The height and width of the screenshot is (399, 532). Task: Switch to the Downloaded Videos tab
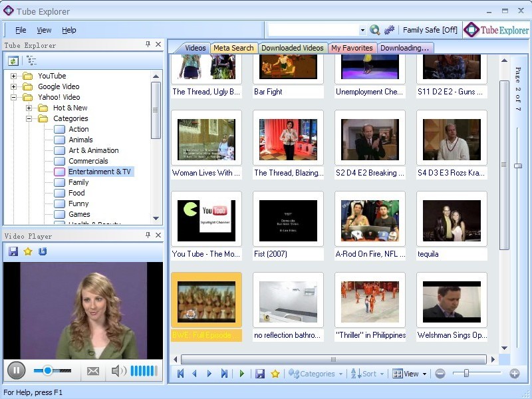coord(292,48)
